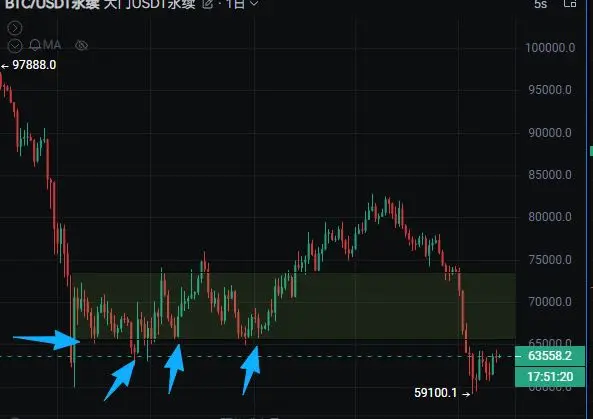The height and width of the screenshot is (419, 593).
Task: Click the edit pencil icon beside the pair title
Action: coord(208,4)
